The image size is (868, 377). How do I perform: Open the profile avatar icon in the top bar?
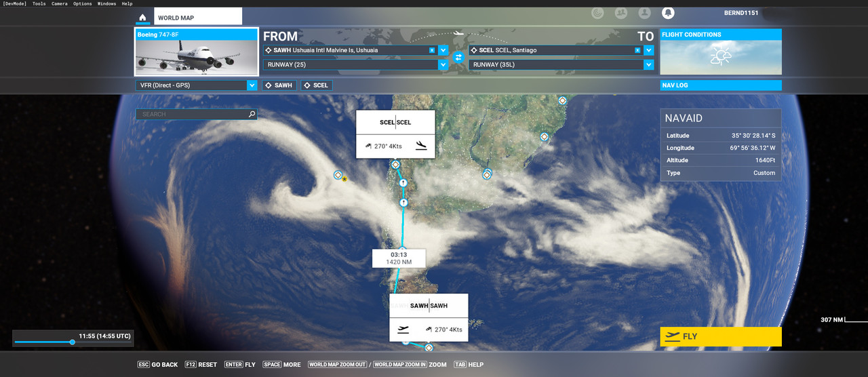(x=644, y=13)
